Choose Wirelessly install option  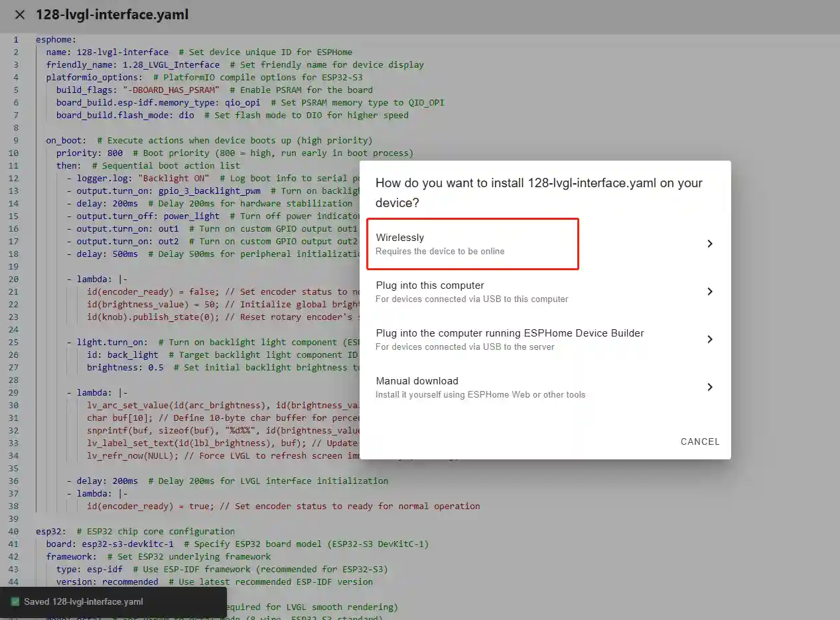pos(472,244)
